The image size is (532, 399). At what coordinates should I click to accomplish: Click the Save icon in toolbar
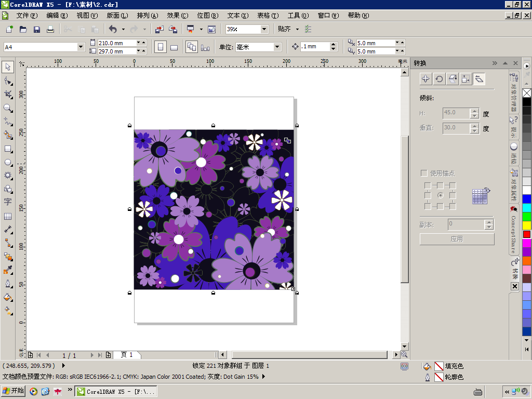37,30
